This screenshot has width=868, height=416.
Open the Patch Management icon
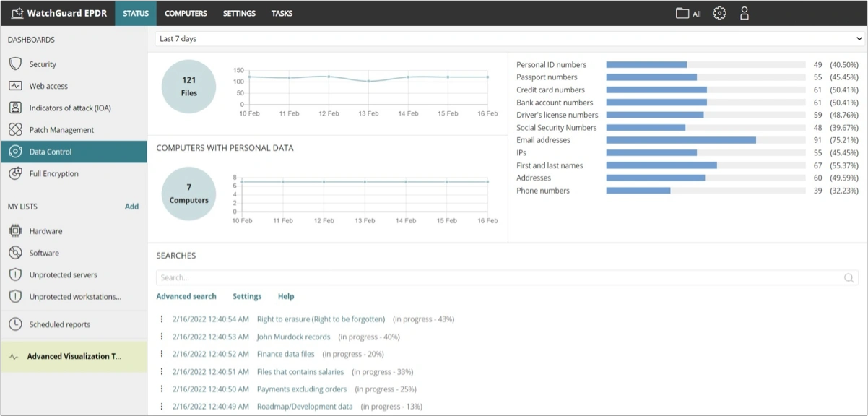point(15,130)
